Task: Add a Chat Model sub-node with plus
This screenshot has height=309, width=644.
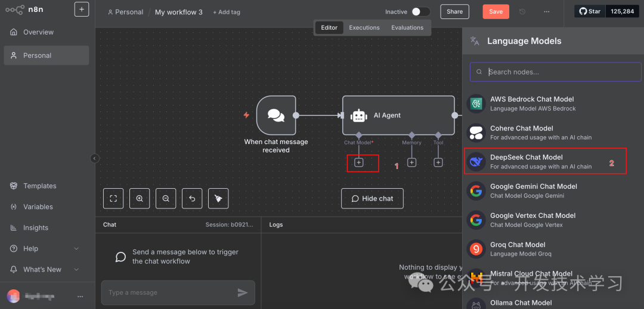Action: tap(359, 163)
